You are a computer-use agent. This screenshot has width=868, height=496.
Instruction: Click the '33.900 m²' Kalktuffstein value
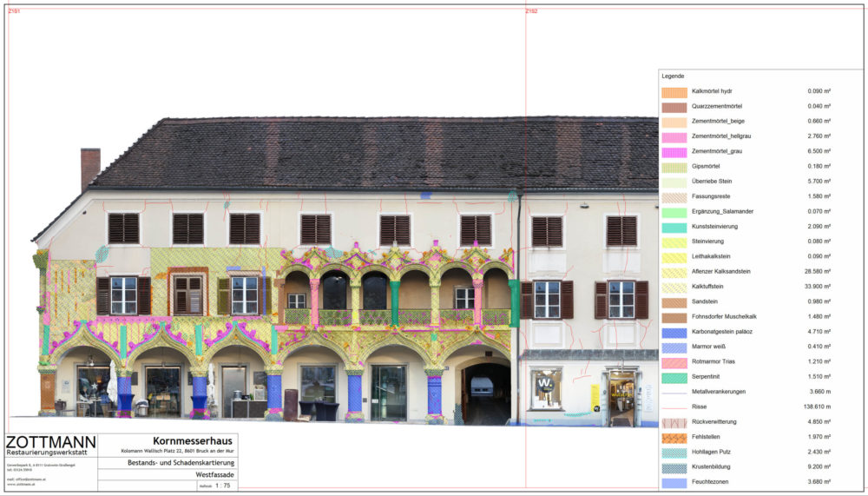pyautogui.click(x=818, y=287)
